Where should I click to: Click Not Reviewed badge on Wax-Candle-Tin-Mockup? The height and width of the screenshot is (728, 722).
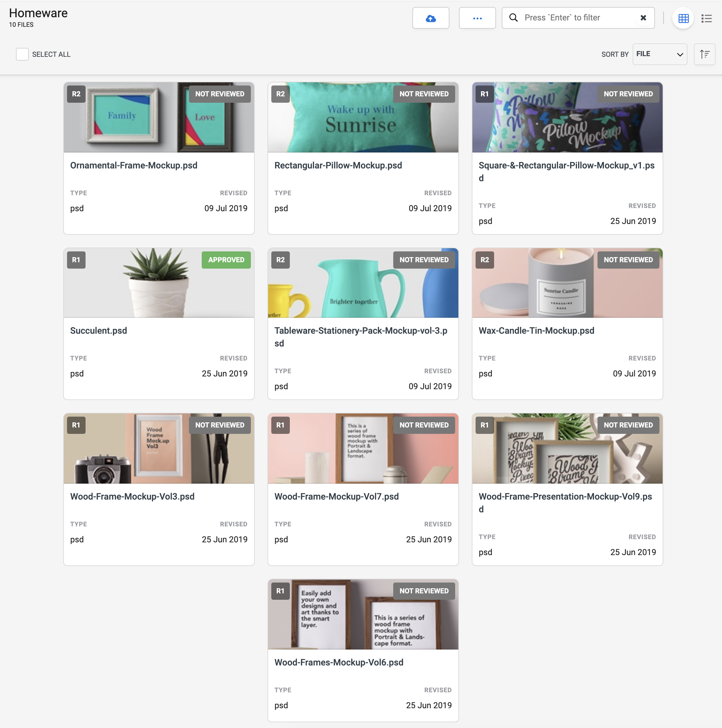(x=628, y=260)
